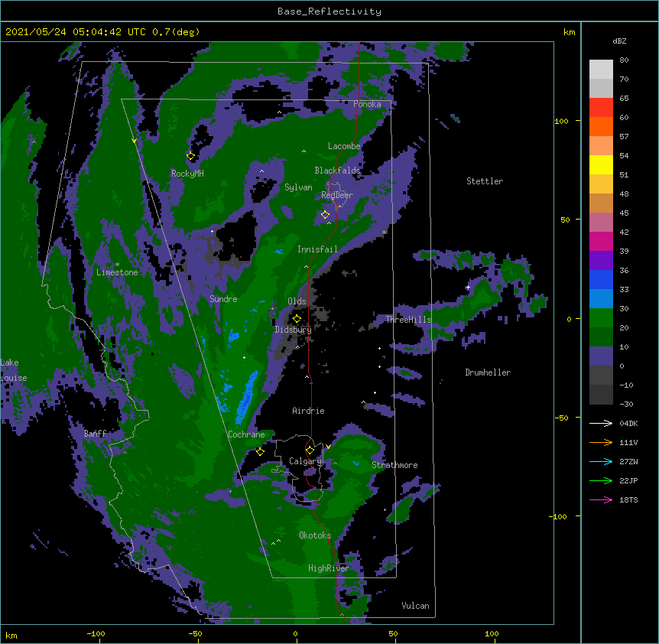Click the Innisfail label
The width and height of the screenshot is (659, 644).
pos(318,249)
